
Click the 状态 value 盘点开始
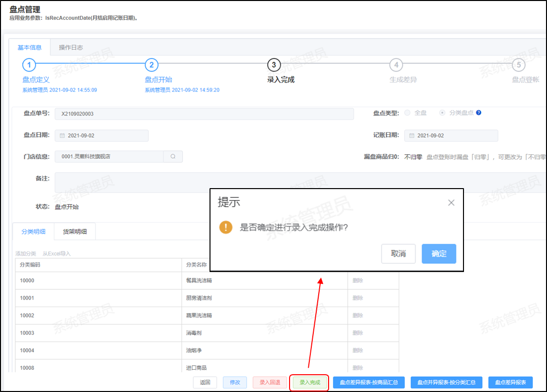[67, 207]
